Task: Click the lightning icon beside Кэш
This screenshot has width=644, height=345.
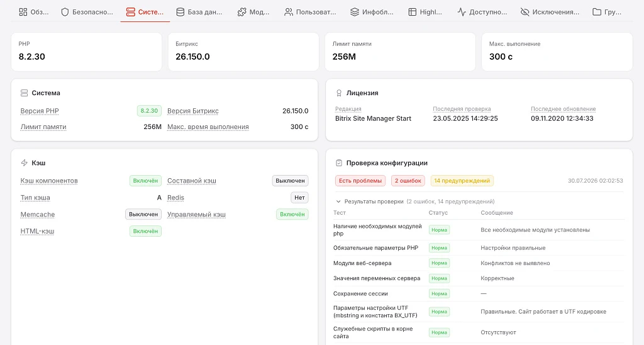Action: 25,163
